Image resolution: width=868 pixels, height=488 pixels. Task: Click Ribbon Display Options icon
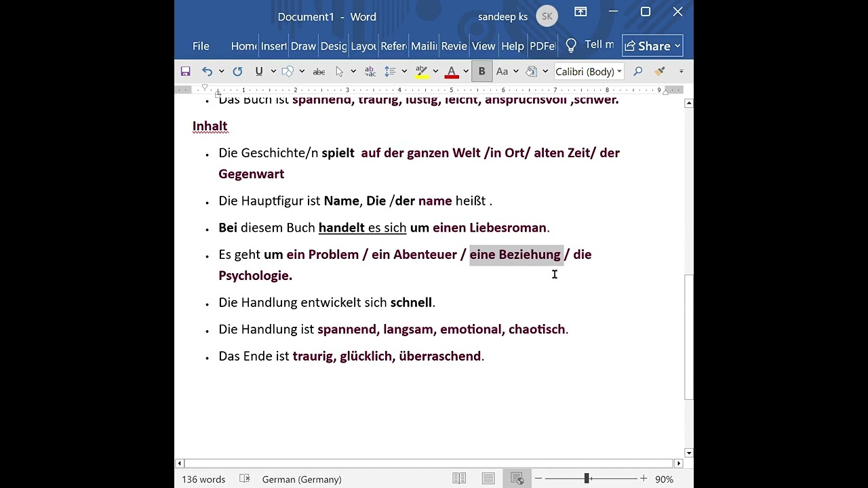click(x=581, y=12)
